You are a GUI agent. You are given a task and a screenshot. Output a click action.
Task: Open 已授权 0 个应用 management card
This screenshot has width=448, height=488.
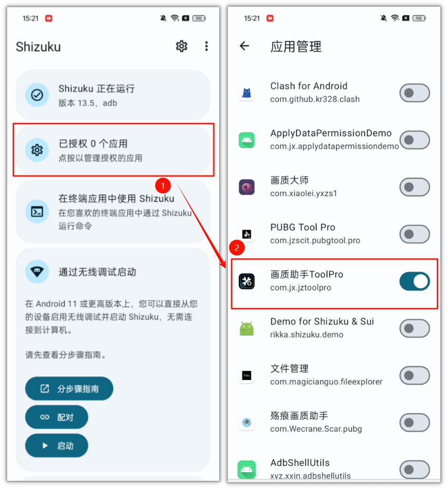pos(113,150)
